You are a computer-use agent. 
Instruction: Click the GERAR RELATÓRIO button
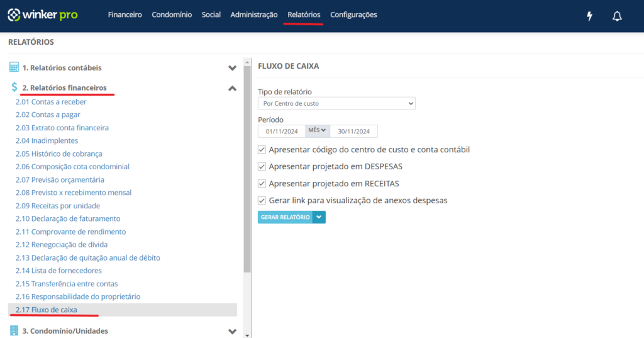coord(285,217)
